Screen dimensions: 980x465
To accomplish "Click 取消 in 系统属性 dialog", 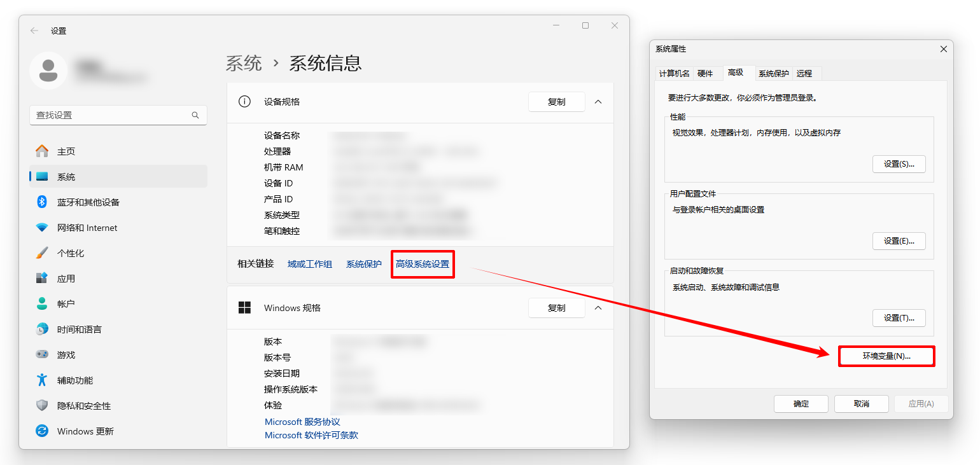I will pyautogui.click(x=862, y=403).
